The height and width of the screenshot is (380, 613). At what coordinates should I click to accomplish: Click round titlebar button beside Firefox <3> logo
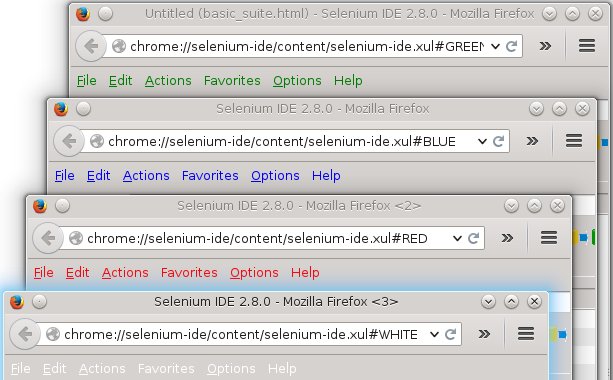39,301
